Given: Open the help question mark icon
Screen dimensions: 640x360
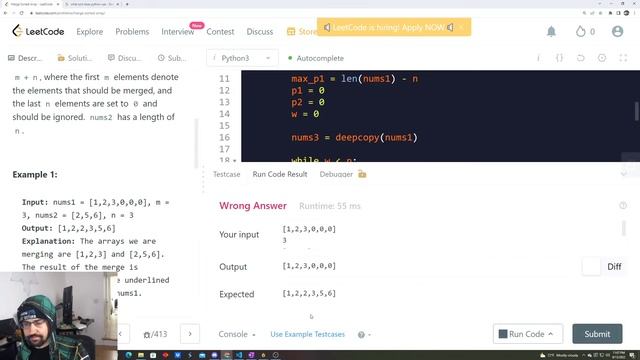Looking at the screenshot, I should click(361, 335).
